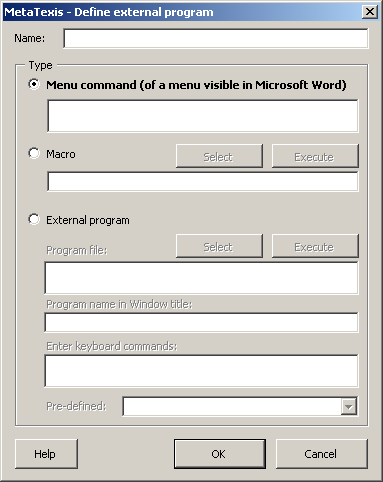Screen dimensions: 383x482
Task: Click Select button for Program file
Action: click(x=219, y=246)
